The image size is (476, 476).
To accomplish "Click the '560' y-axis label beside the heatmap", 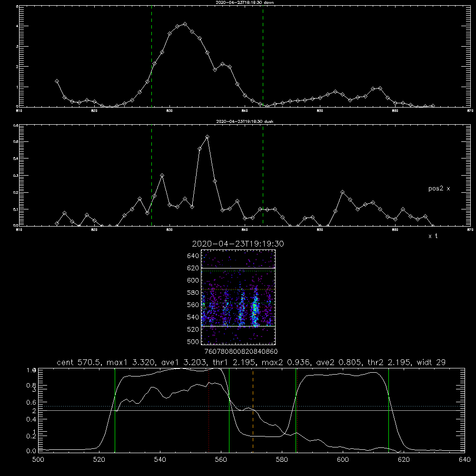I will point(193,305).
